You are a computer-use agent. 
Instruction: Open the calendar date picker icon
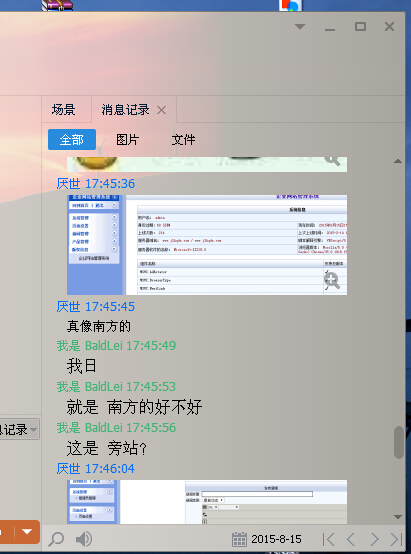239,539
